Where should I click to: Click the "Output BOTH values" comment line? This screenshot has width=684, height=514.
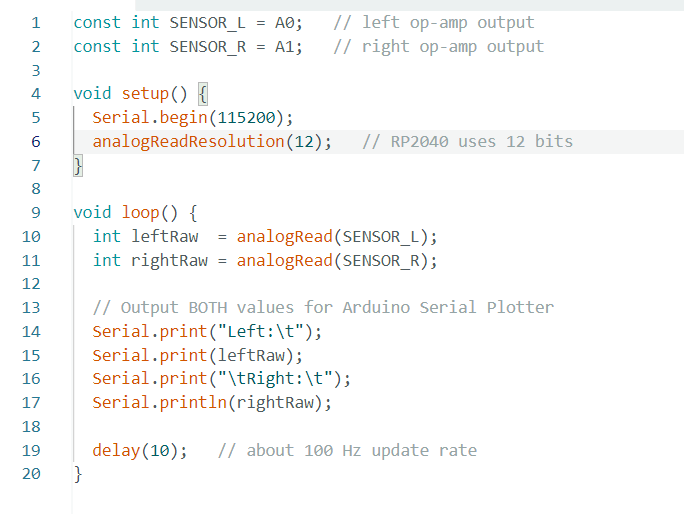coord(322,307)
